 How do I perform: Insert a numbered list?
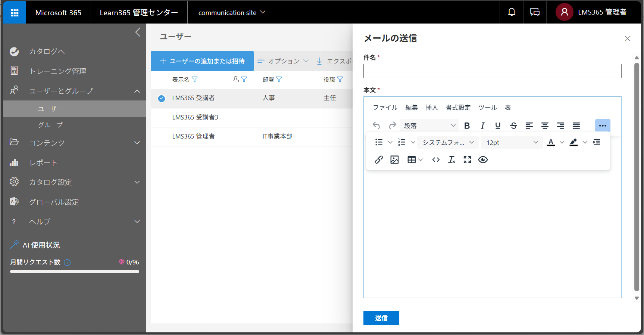[x=402, y=142]
